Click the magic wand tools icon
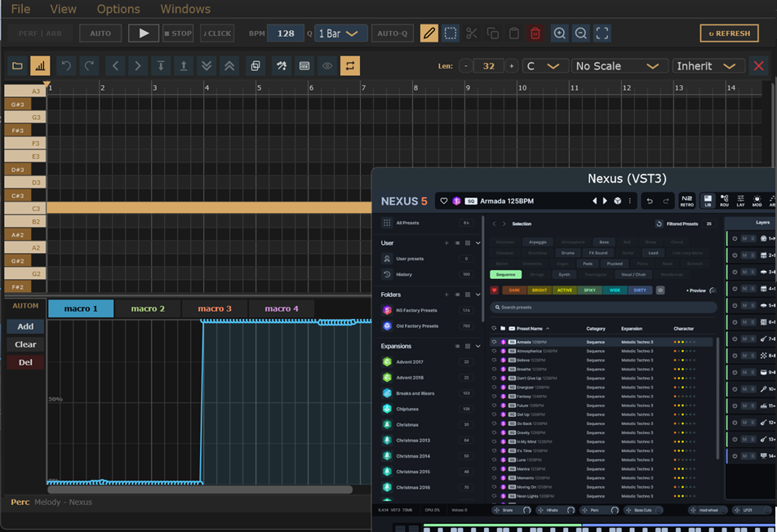 [282, 66]
